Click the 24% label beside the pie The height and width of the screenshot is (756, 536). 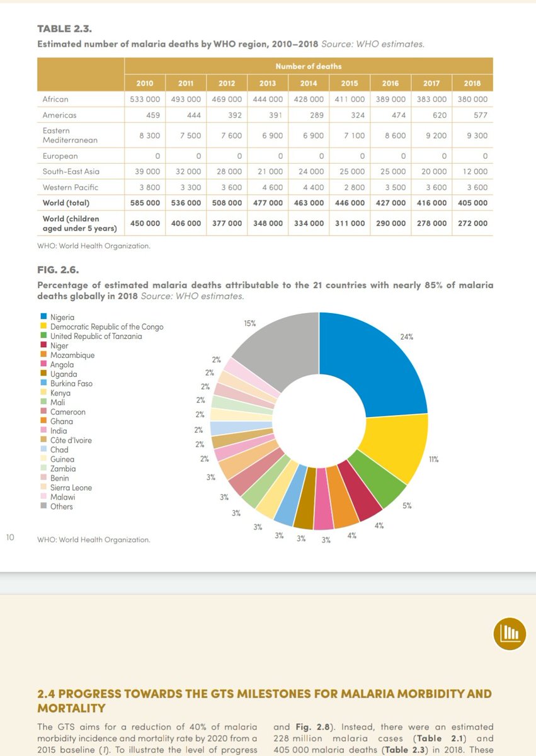[407, 337]
